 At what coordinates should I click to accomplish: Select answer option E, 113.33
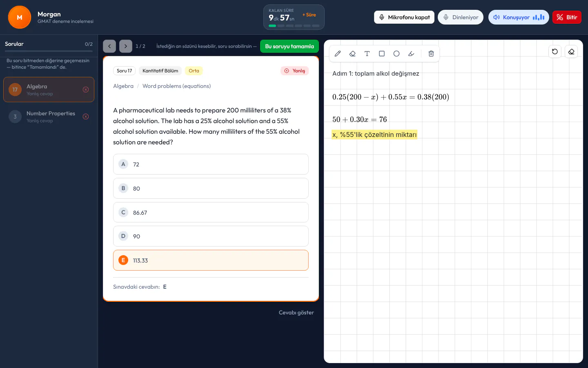[211, 260]
